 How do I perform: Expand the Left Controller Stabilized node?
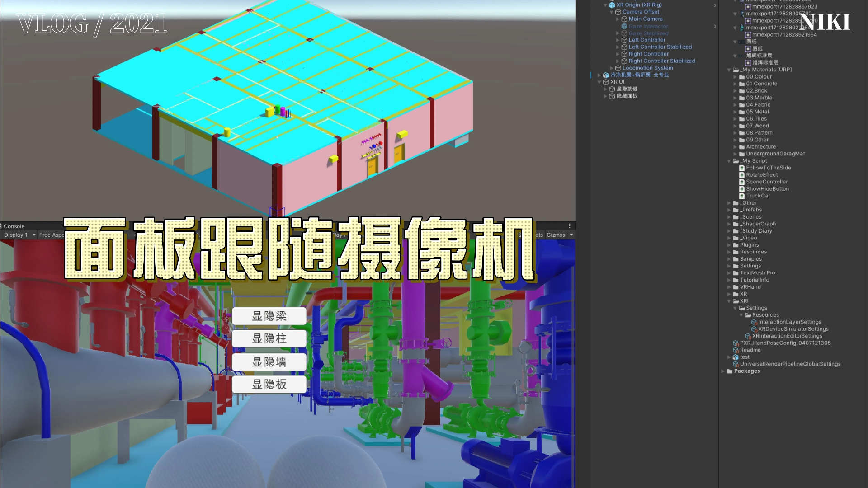coord(618,47)
